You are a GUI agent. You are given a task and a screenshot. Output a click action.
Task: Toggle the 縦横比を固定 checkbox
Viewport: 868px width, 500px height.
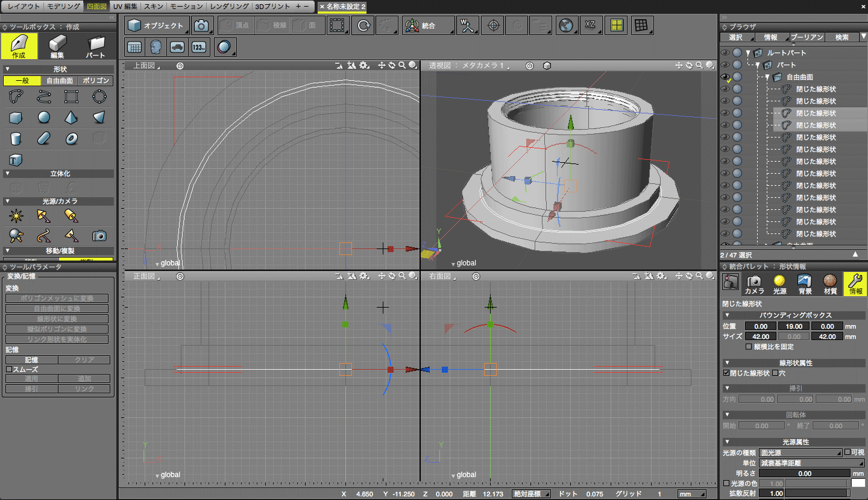[749, 347]
